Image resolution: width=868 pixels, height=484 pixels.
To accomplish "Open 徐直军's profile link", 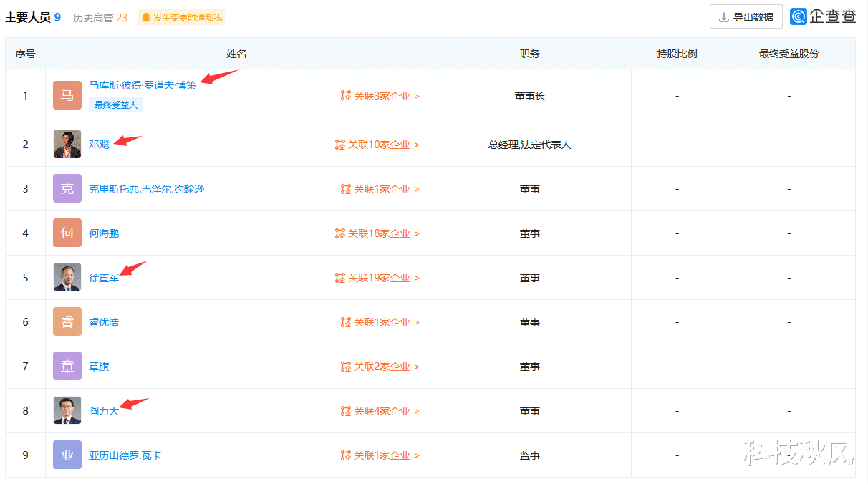I will point(104,277).
